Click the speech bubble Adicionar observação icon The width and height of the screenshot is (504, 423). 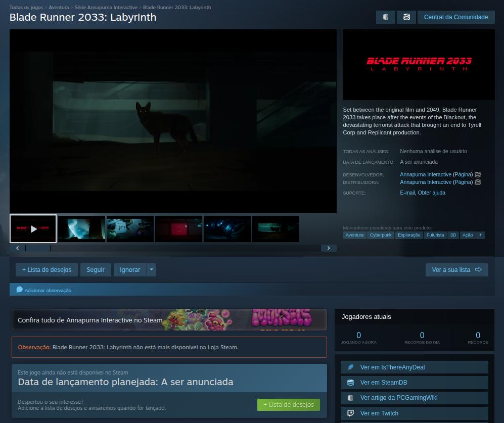click(x=19, y=290)
